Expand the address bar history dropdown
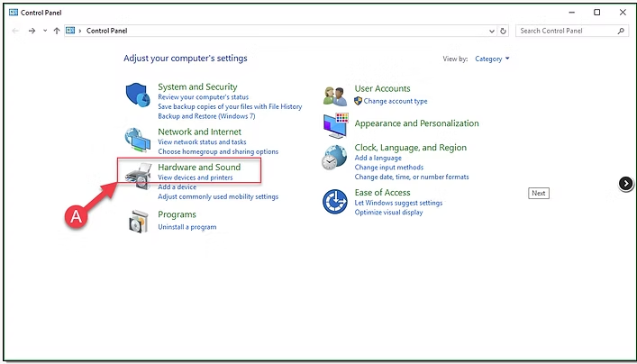Image resolution: width=637 pixels, height=364 pixels. pyautogui.click(x=491, y=31)
